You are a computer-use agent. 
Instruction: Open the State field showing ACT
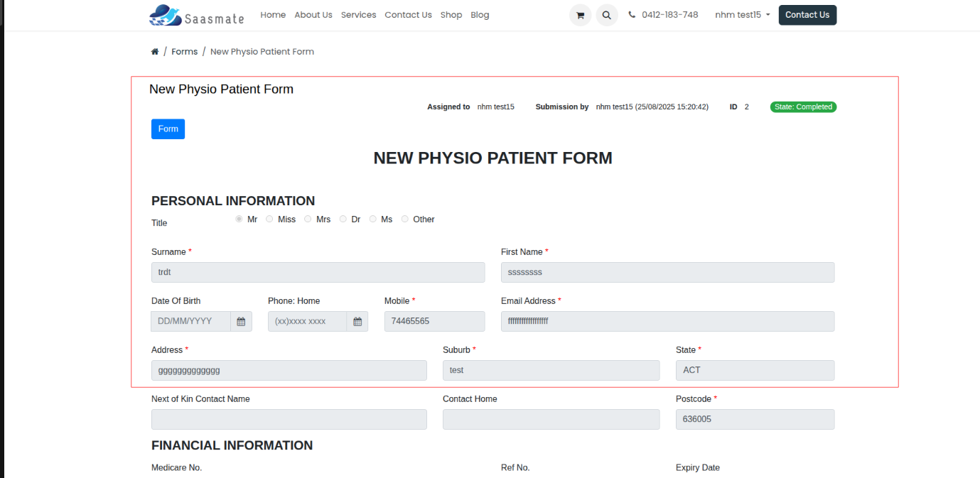[x=755, y=370]
